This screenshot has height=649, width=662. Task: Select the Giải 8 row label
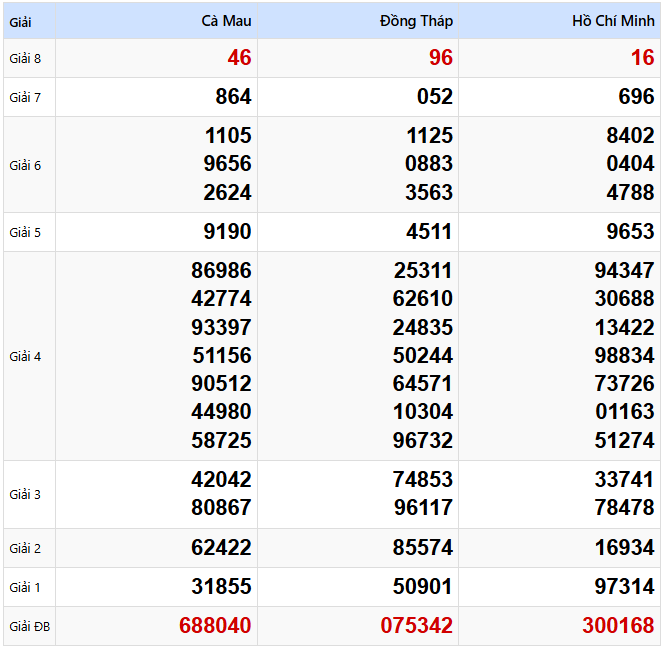[25, 58]
